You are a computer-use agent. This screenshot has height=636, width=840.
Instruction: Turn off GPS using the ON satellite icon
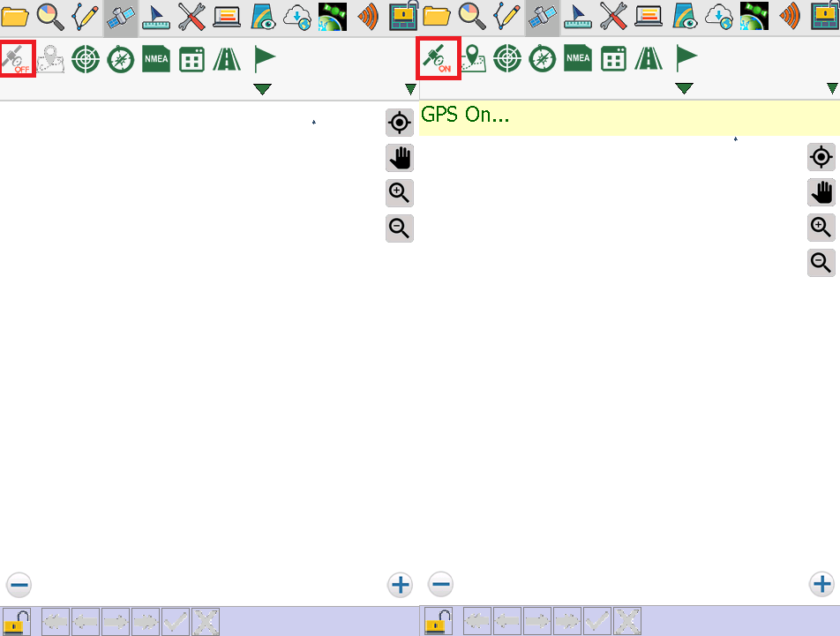pos(439,58)
